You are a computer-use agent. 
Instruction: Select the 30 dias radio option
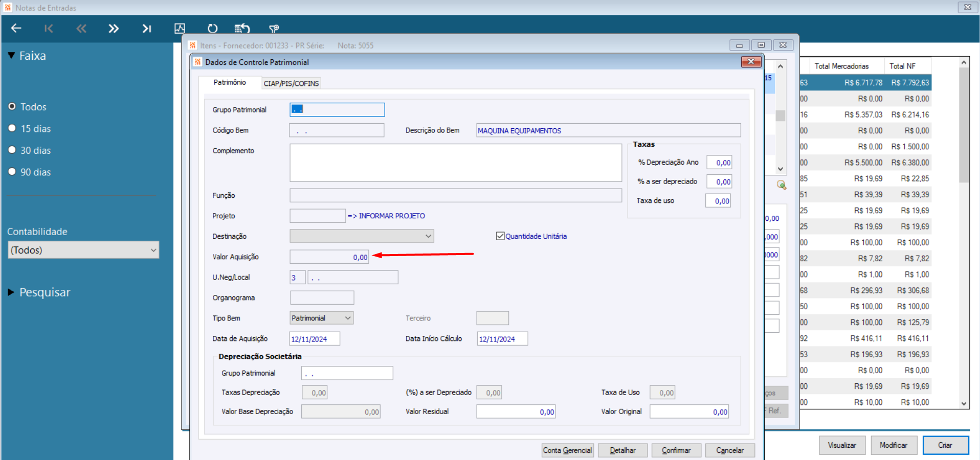click(x=12, y=150)
